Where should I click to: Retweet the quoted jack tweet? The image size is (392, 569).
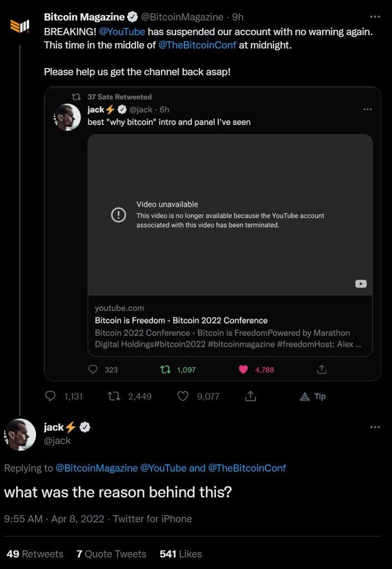[165, 370]
